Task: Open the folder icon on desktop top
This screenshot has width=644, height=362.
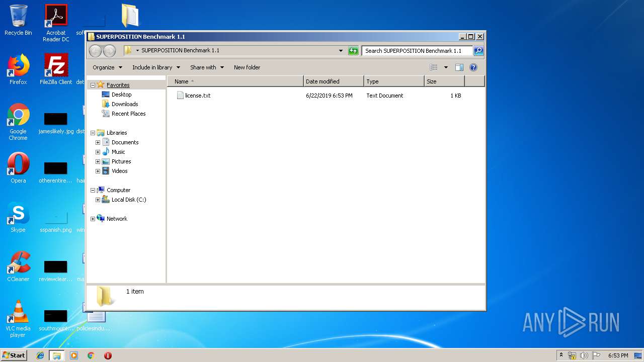Action: [130, 15]
